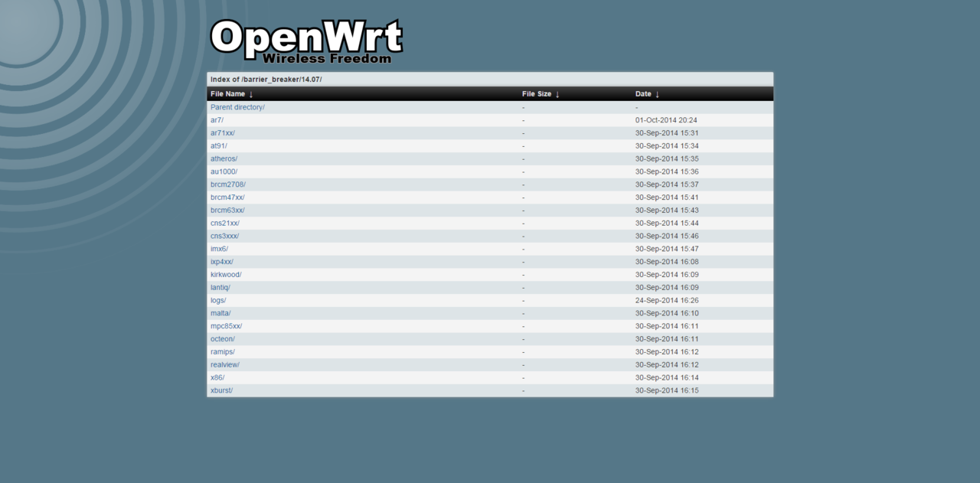980x483 pixels.
Task: Open the ramips/ directory
Action: 223,352
